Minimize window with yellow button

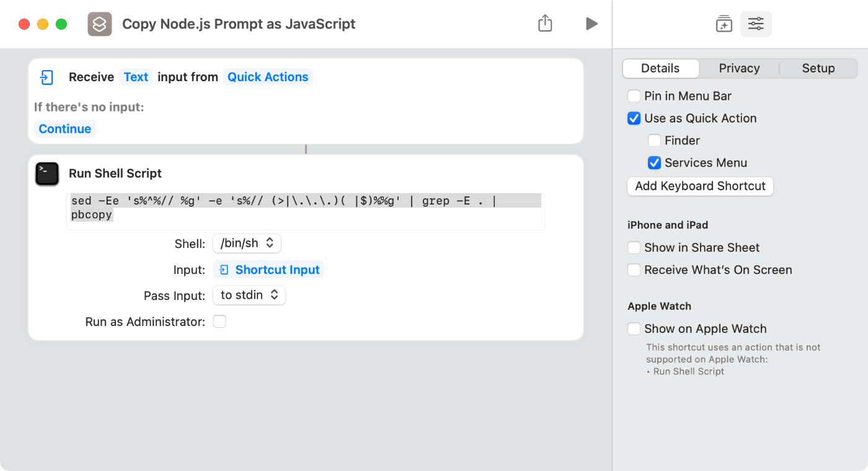(x=43, y=24)
